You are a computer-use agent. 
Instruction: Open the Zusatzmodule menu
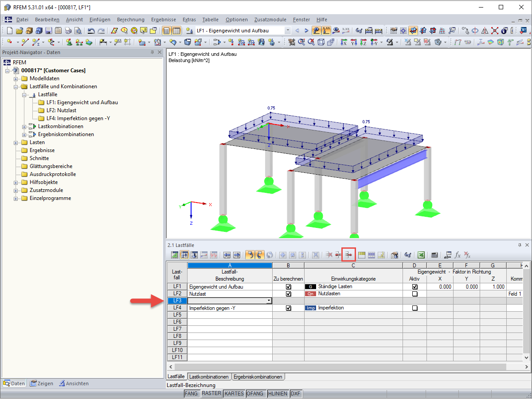point(270,20)
